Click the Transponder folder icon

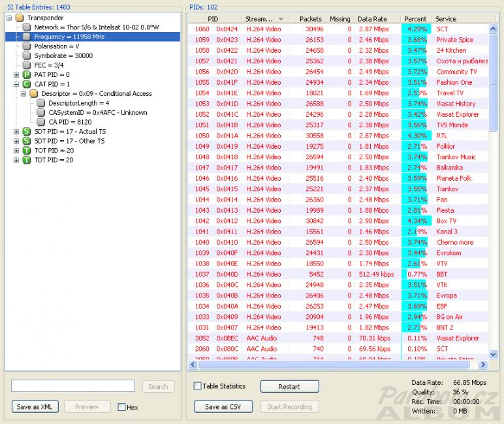click(20, 18)
